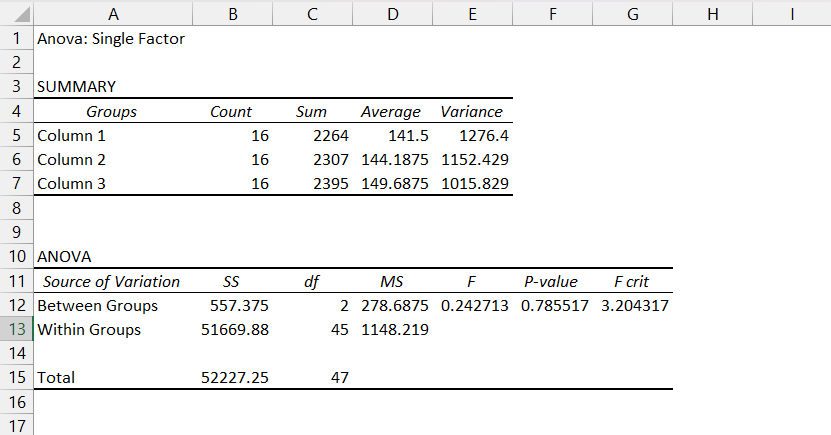Select row 13 header
Viewport: 831px width, 435px height.
point(17,330)
